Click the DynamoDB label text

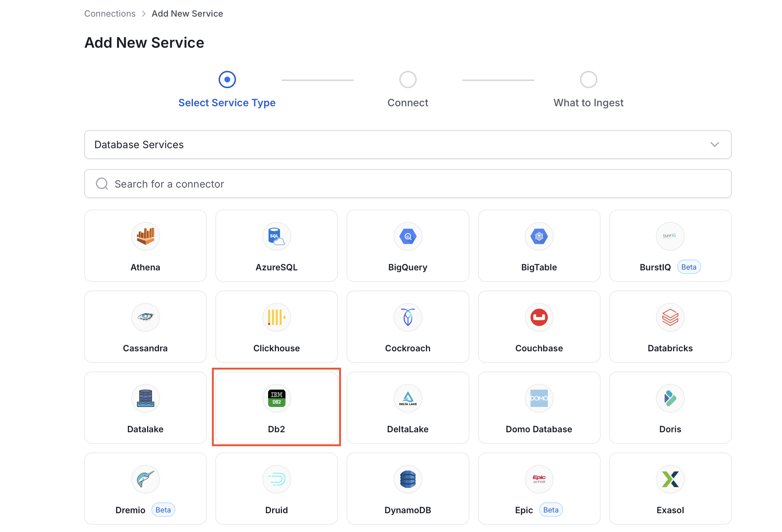click(408, 510)
